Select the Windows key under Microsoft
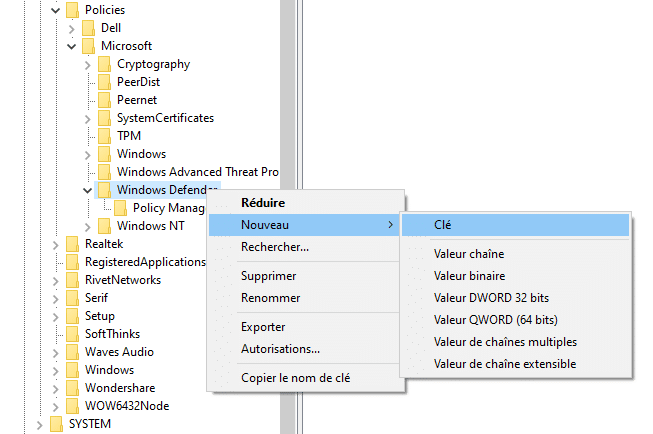Screen dimensions: 653x434 coord(141,154)
